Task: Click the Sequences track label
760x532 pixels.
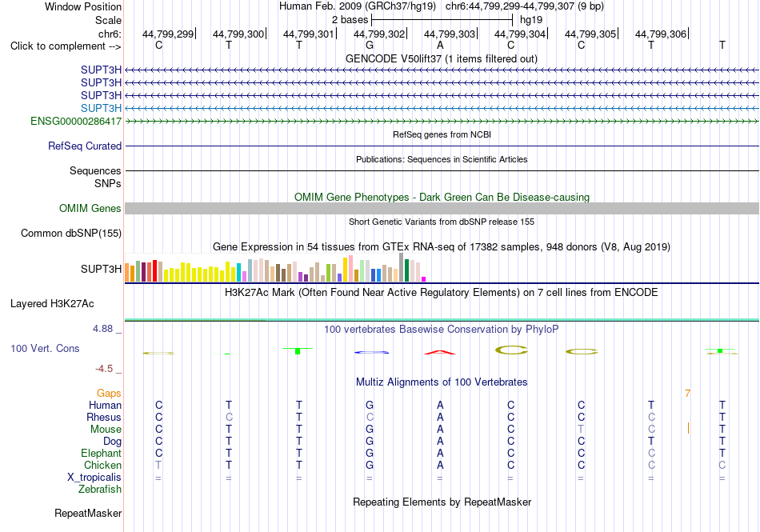Action: pos(95,170)
